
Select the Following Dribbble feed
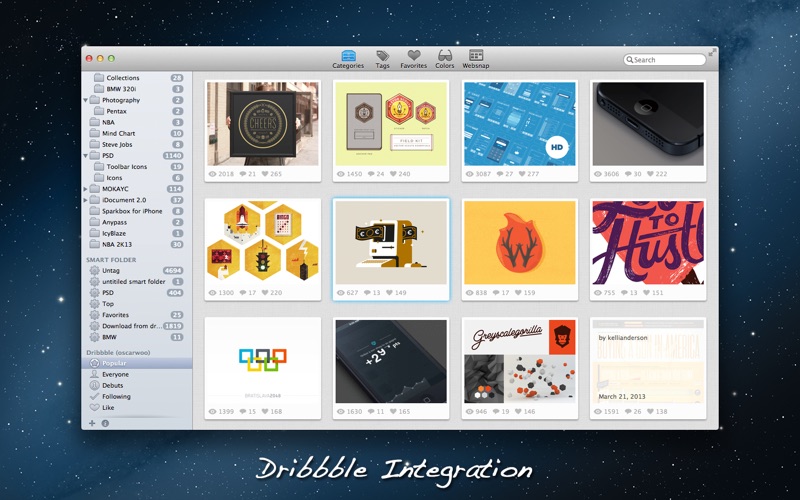point(116,396)
